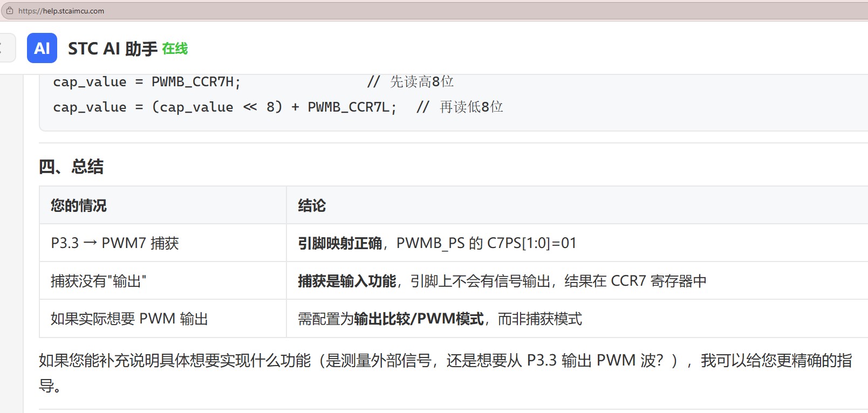
Task: Click the help.stcaimcu.com URL field
Action: pyautogui.click(x=432, y=11)
